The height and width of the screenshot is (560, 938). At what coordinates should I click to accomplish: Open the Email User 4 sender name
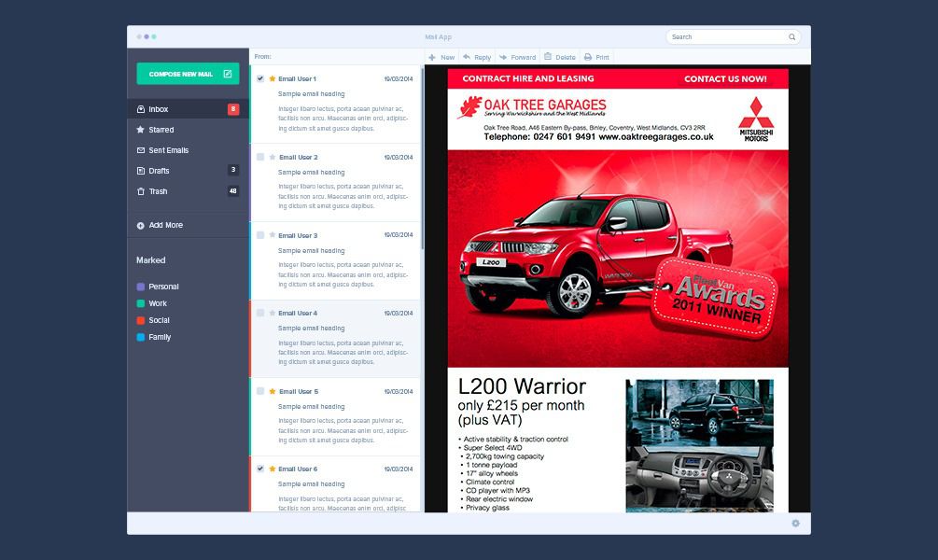pyautogui.click(x=298, y=314)
